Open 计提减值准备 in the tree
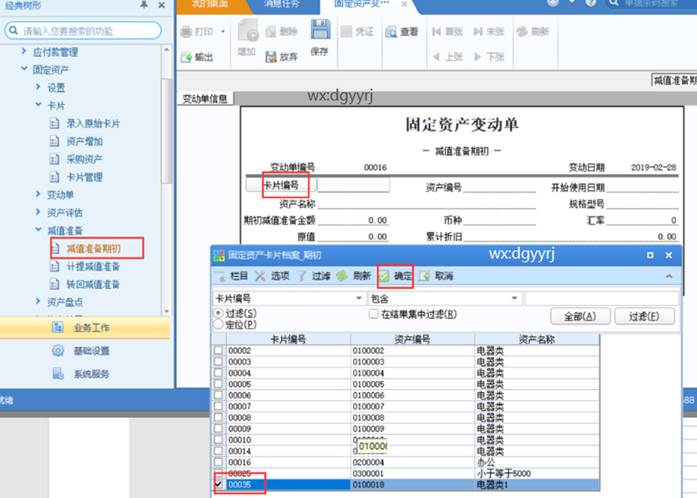The width and height of the screenshot is (697, 498). point(93,266)
